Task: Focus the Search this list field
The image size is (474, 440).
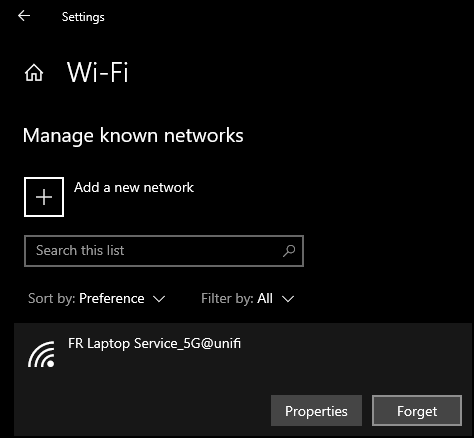Action: pyautogui.click(x=164, y=251)
